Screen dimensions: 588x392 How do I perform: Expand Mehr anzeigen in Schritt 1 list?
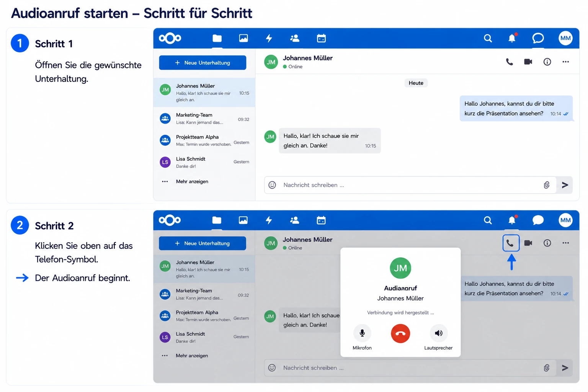point(192,181)
